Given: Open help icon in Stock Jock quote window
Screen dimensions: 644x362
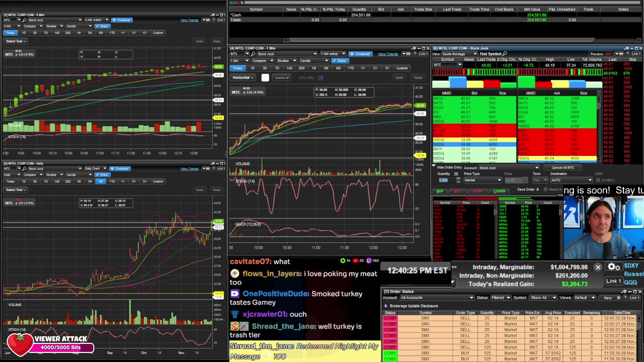Looking at the screenshot, I should click(x=627, y=54).
